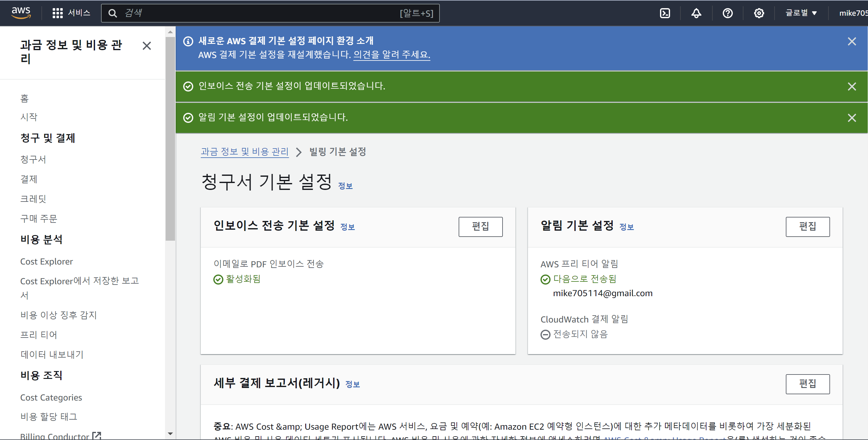Edit the 인보이스 전송 기본 설정 panel
Screen dimensions: 868x440
click(480, 227)
